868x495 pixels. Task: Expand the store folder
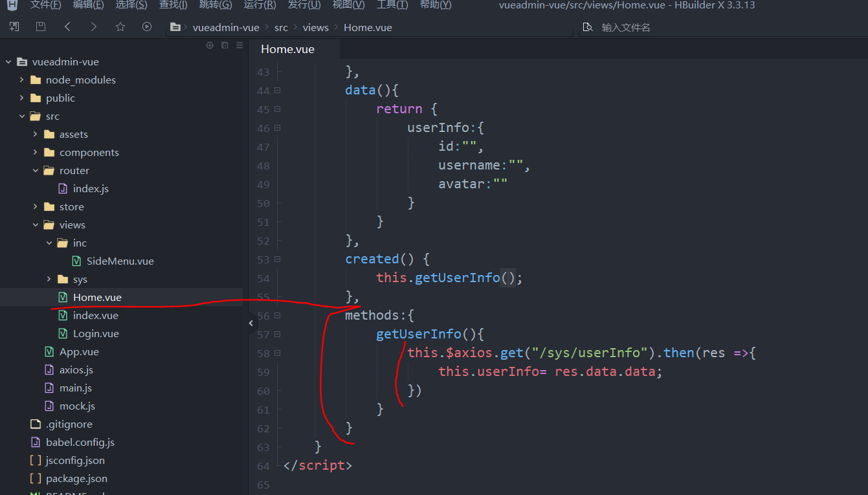36,207
